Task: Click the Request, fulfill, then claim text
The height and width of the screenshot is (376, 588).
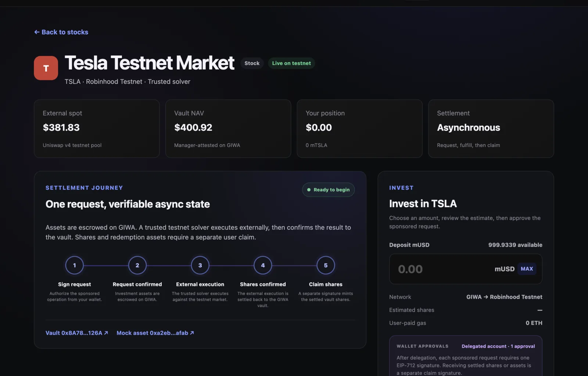Action: click(x=469, y=145)
